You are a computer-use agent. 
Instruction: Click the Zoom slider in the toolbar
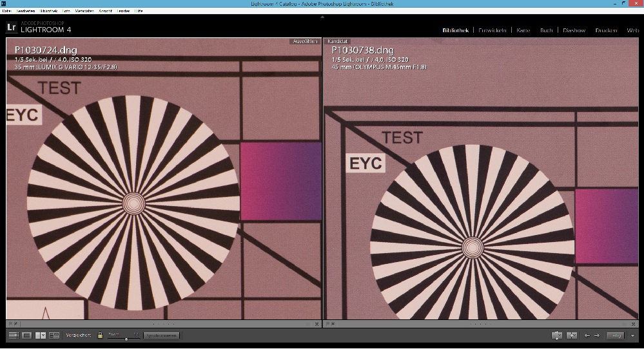coord(126,337)
